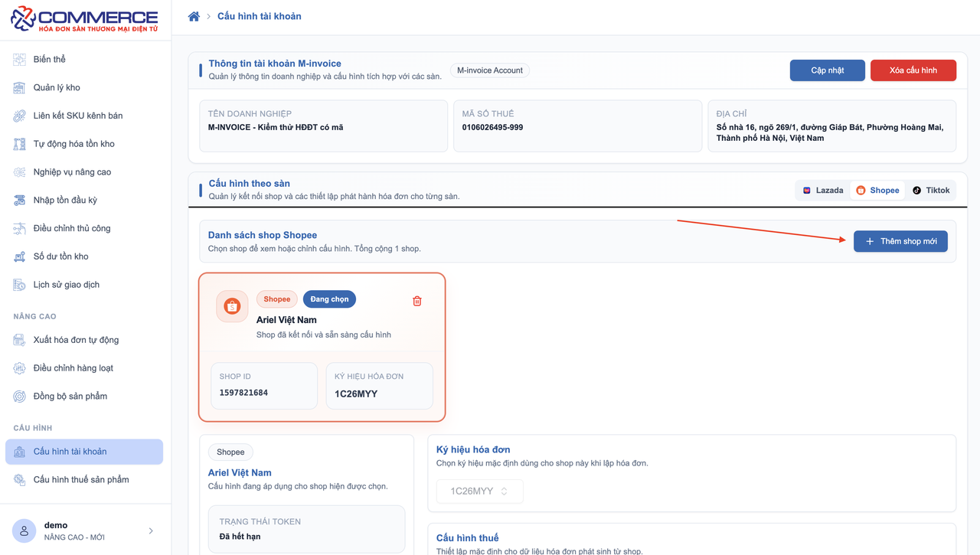
Task: Click the Biến thể sidebar icon
Action: tap(19, 59)
